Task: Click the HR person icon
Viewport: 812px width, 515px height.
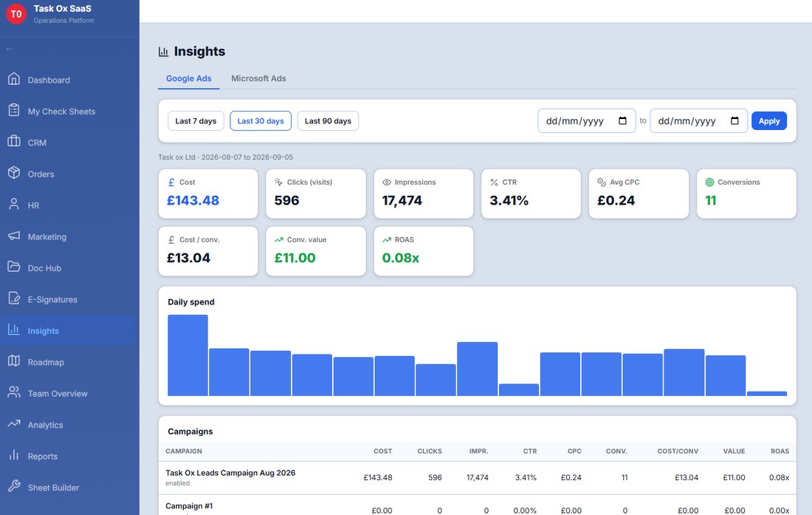Action: coord(14,204)
